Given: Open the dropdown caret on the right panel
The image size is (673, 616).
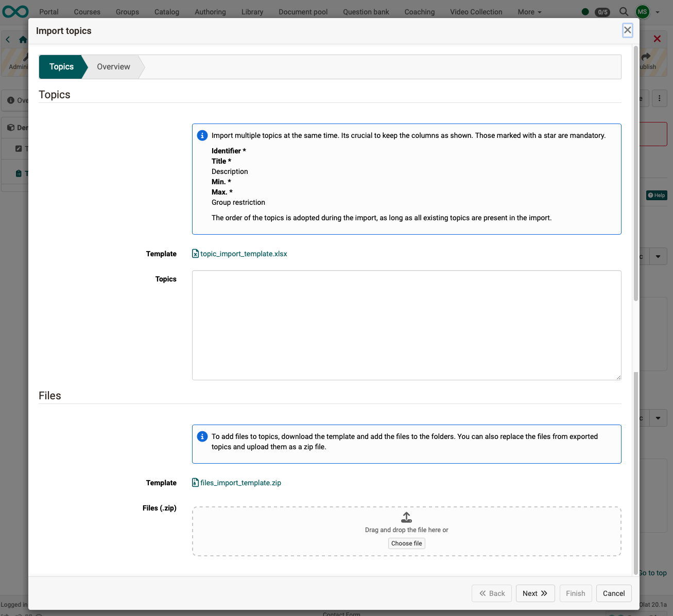Looking at the screenshot, I should pos(659,256).
